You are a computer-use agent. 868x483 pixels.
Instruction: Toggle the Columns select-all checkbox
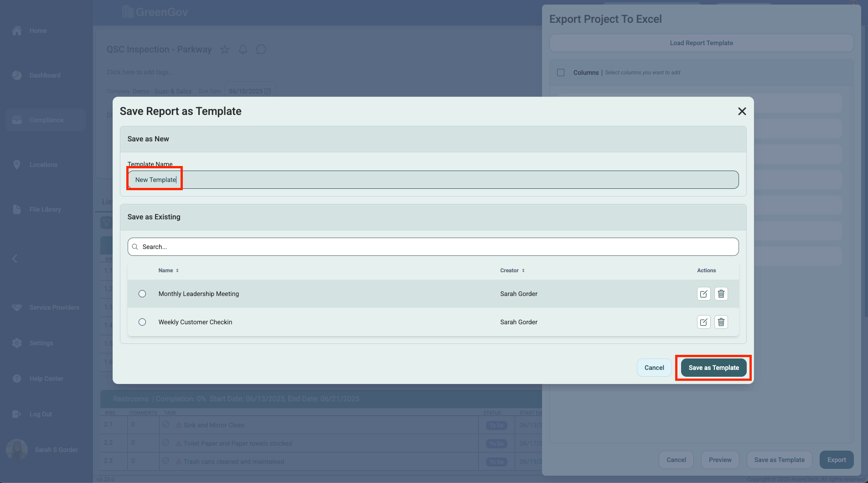tap(561, 73)
